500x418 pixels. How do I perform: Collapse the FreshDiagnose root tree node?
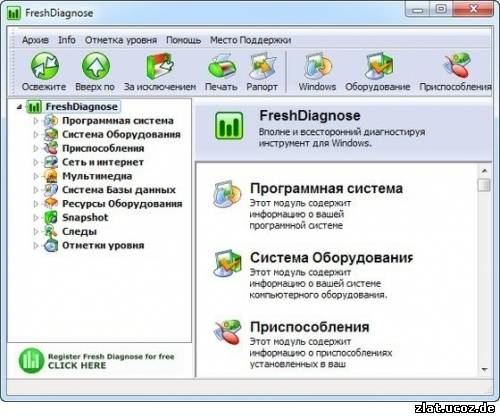(20, 107)
